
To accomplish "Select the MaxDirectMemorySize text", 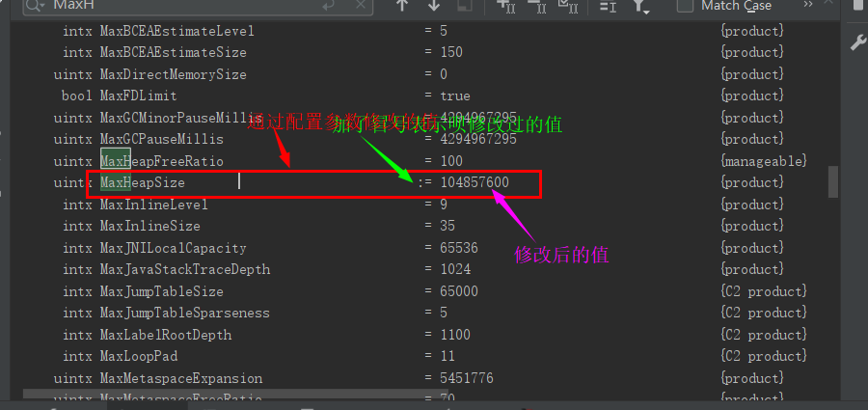I will tap(174, 74).
